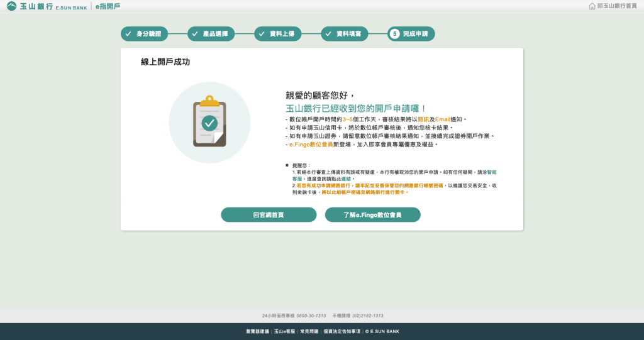This screenshot has width=644, height=340.
Task: Click the clipboard checkmark illustration
Action: (209, 123)
